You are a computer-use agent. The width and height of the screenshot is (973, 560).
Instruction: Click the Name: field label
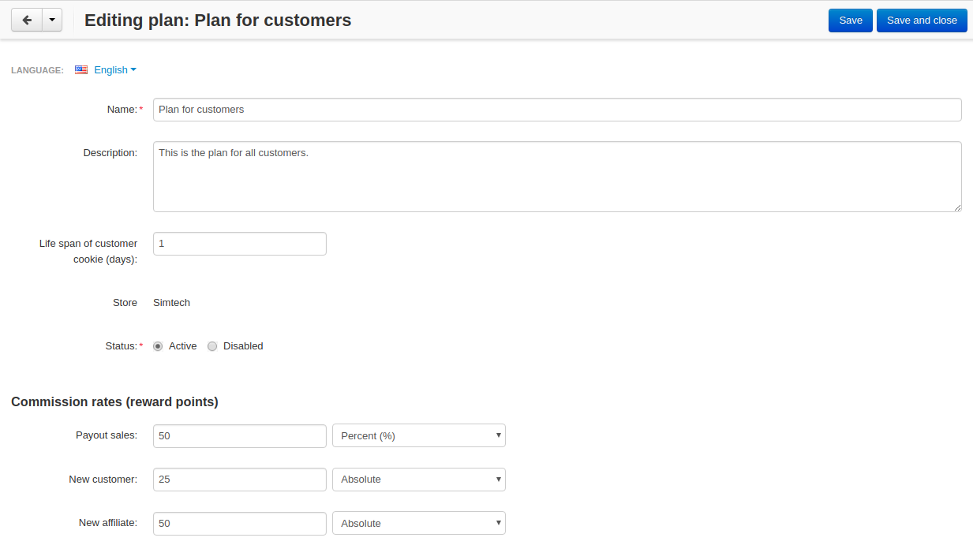[x=122, y=110]
